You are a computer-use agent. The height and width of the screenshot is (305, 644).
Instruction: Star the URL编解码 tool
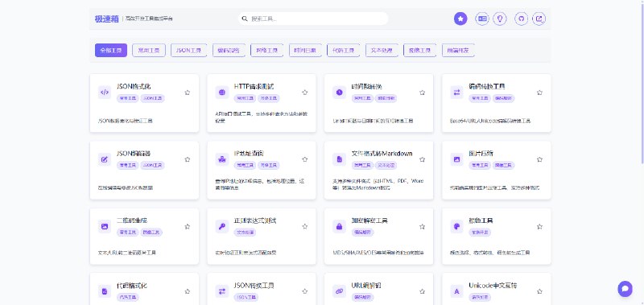422,291
